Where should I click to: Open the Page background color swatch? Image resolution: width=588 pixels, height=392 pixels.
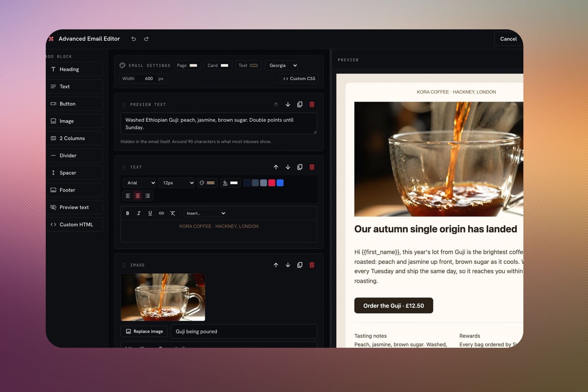coord(193,66)
